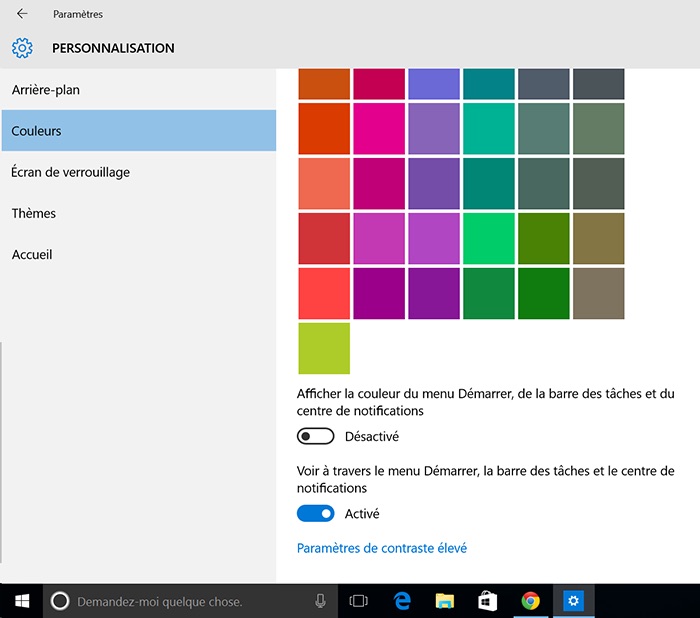The width and height of the screenshot is (700, 618).
Task: Launch Microsoft Edge from the taskbar
Action: (x=402, y=601)
